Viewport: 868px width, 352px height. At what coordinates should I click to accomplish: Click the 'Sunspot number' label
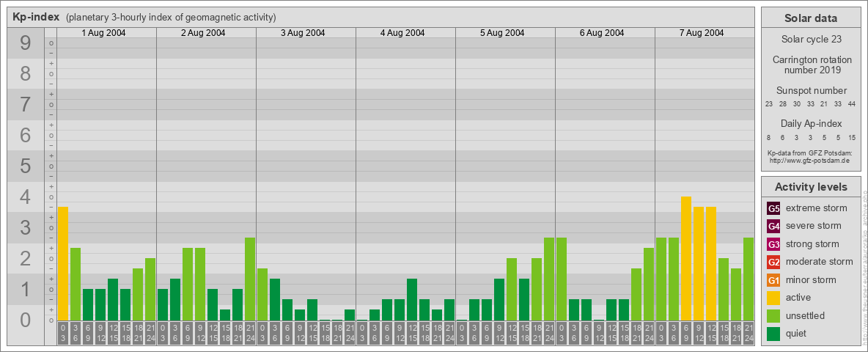[811, 91]
